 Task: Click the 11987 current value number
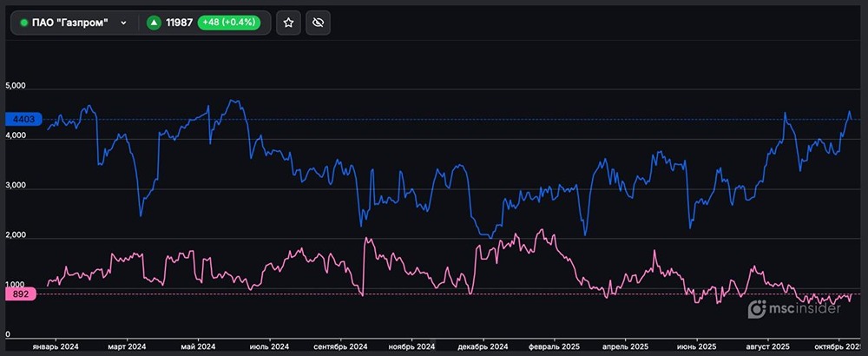(x=181, y=23)
